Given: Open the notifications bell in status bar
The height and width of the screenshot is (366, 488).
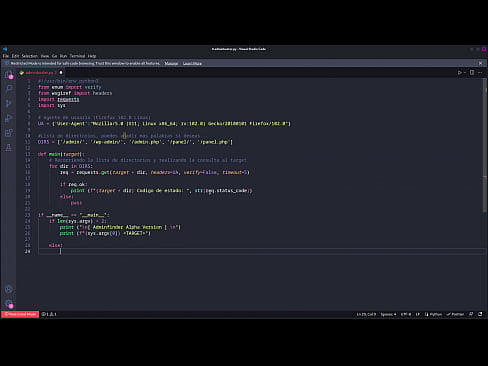Looking at the screenshot, I should (480, 314).
